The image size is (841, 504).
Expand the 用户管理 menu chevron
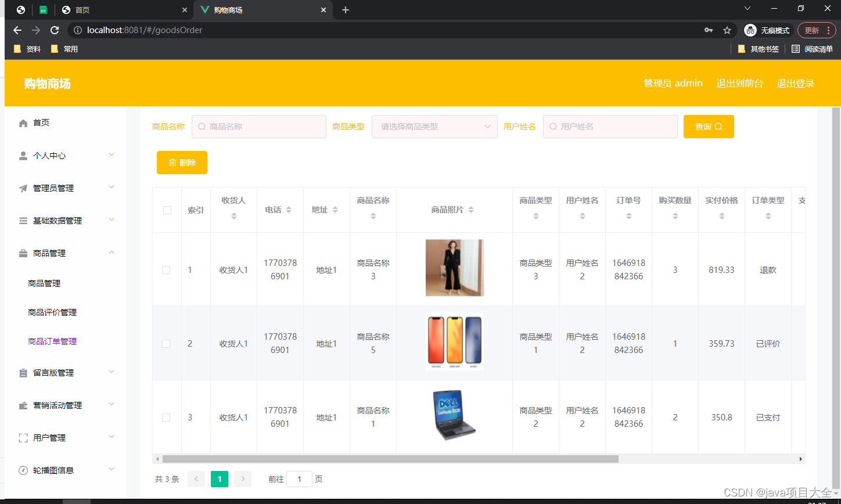point(112,437)
